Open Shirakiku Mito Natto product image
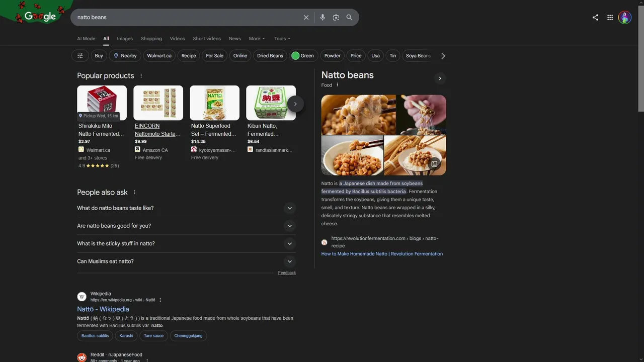This screenshot has width=644, height=362. click(102, 103)
